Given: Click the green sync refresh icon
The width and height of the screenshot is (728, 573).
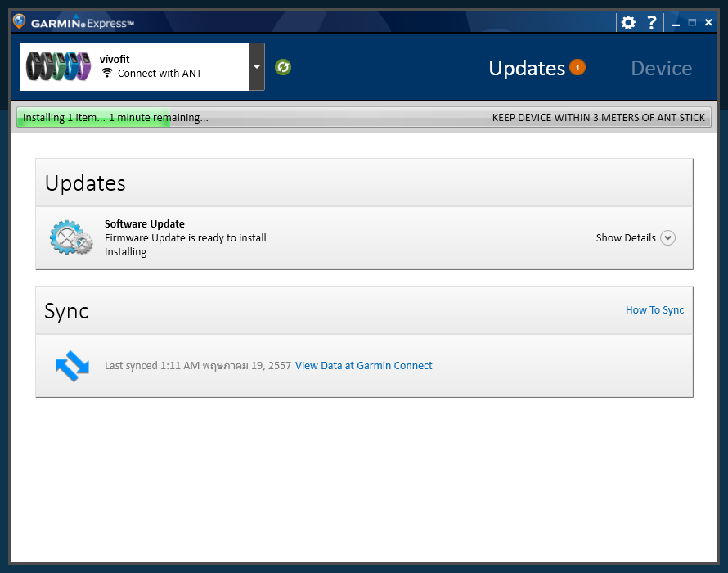Looking at the screenshot, I should pyautogui.click(x=283, y=67).
